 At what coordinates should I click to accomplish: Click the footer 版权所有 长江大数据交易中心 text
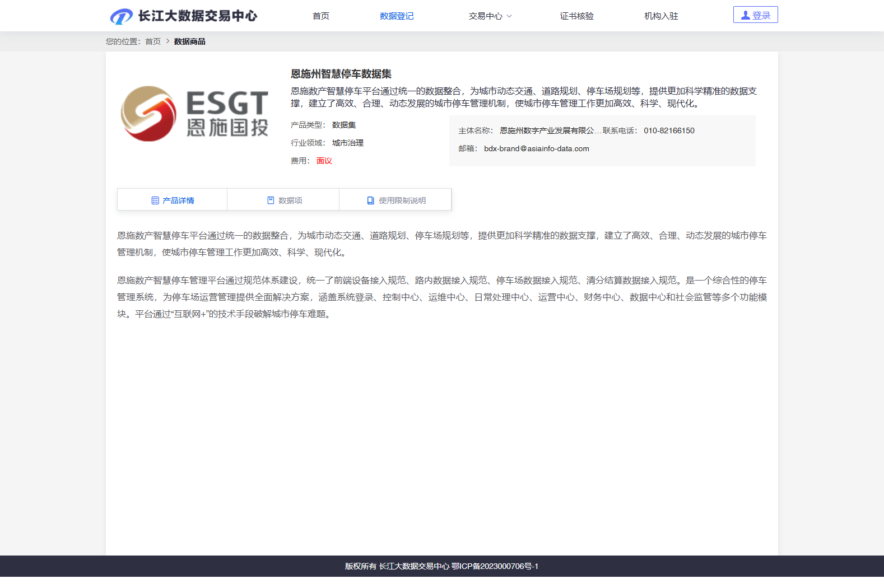397,566
